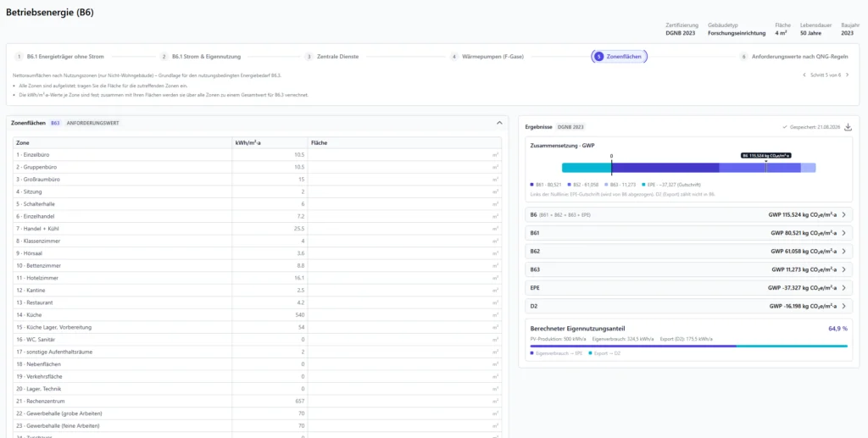Click Fläche field for 12 - Kantine
This screenshot has height=438, width=868.
pos(404,291)
